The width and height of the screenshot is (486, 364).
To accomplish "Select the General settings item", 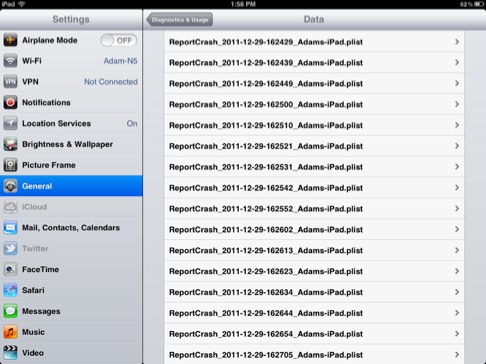I will pos(71,186).
